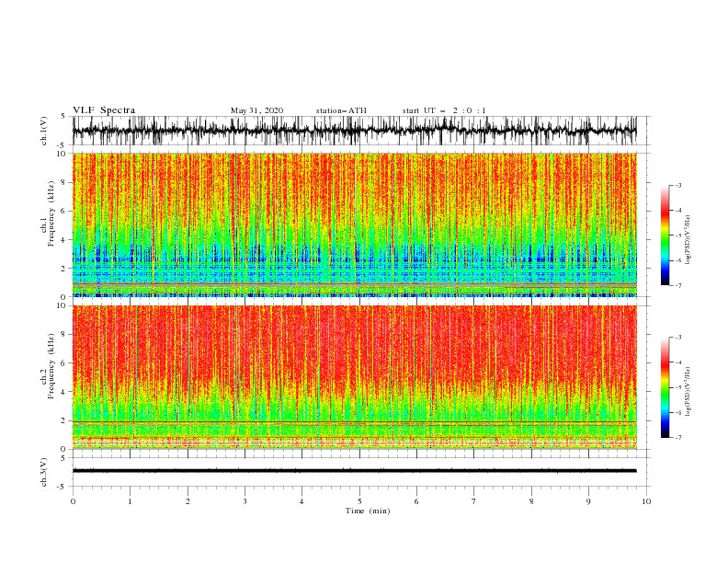
Task: Click the 'Time (min)' axis label
Action: click(x=368, y=511)
